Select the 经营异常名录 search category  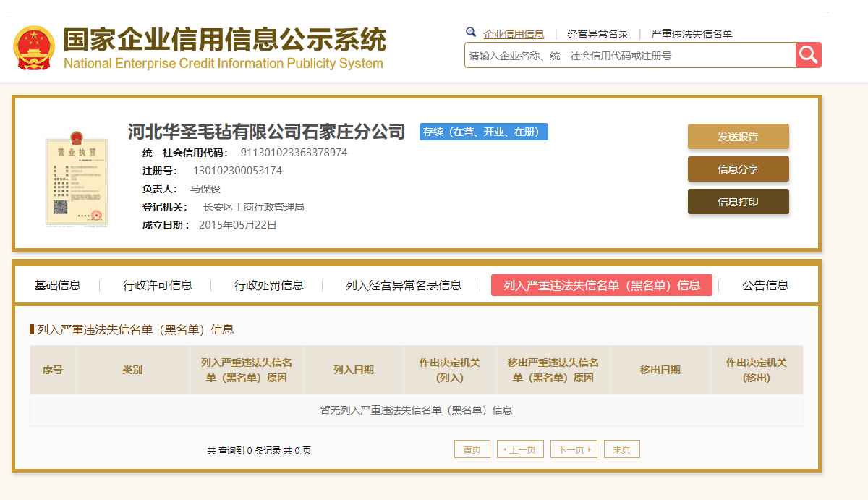(597, 34)
